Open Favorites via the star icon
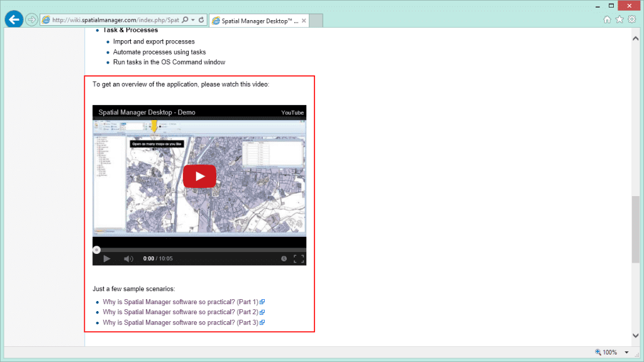Image resolution: width=644 pixels, height=362 pixels. 619,19
